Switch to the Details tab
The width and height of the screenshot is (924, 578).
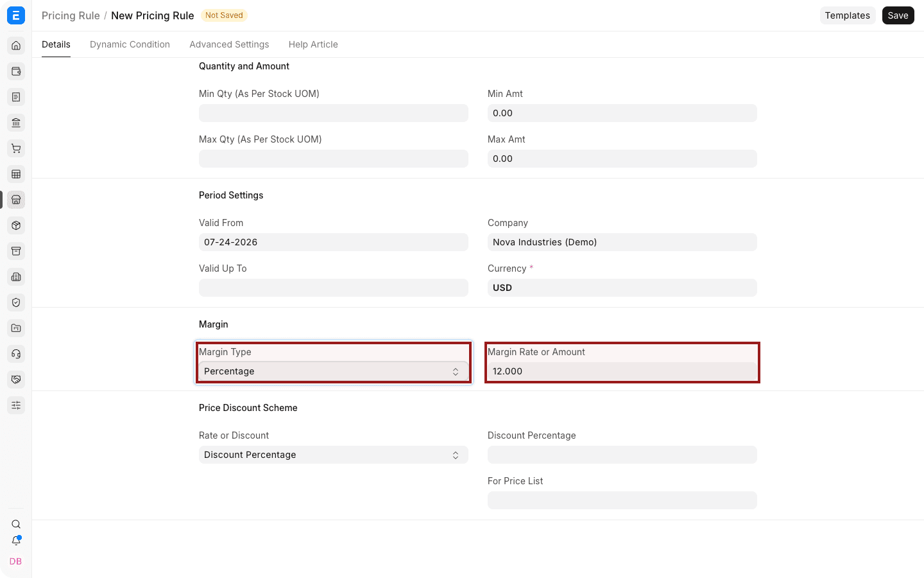click(x=56, y=44)
